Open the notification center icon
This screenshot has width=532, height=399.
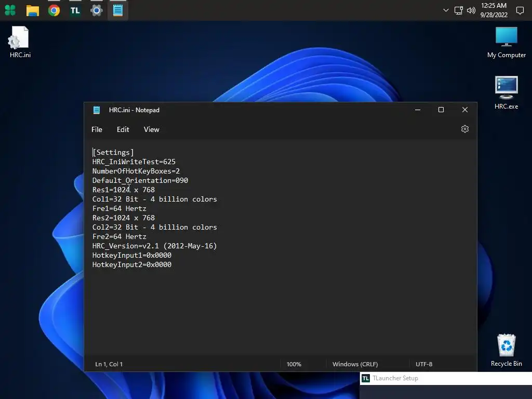coord(520,10)
